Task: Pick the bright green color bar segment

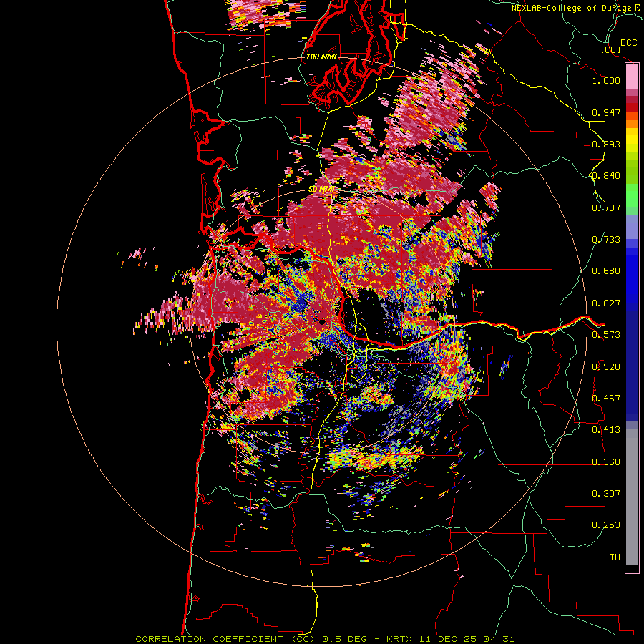Action: click(x=632, y=195)
